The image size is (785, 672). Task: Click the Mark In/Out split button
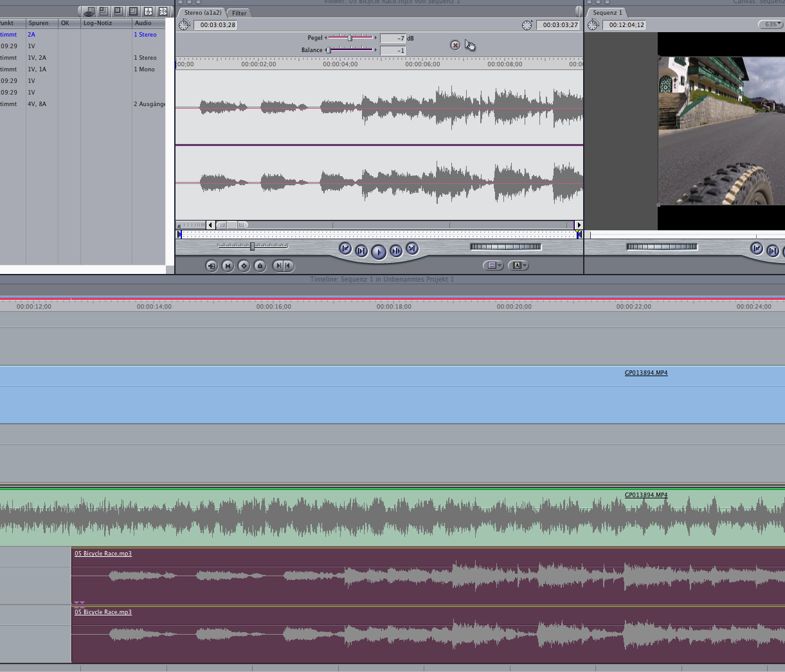tap(283, 266)
